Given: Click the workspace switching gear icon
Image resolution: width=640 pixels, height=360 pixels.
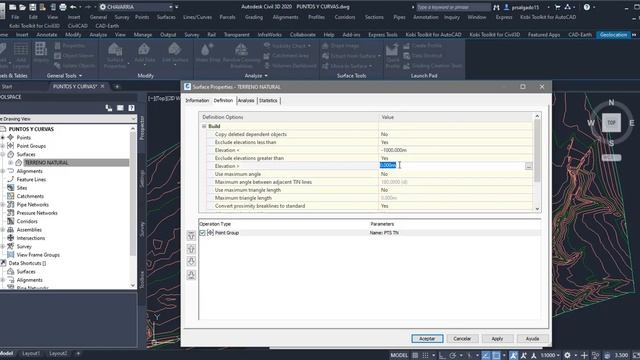Looking at the screenshot, I should pyautogui.click(x=567, y=355).
